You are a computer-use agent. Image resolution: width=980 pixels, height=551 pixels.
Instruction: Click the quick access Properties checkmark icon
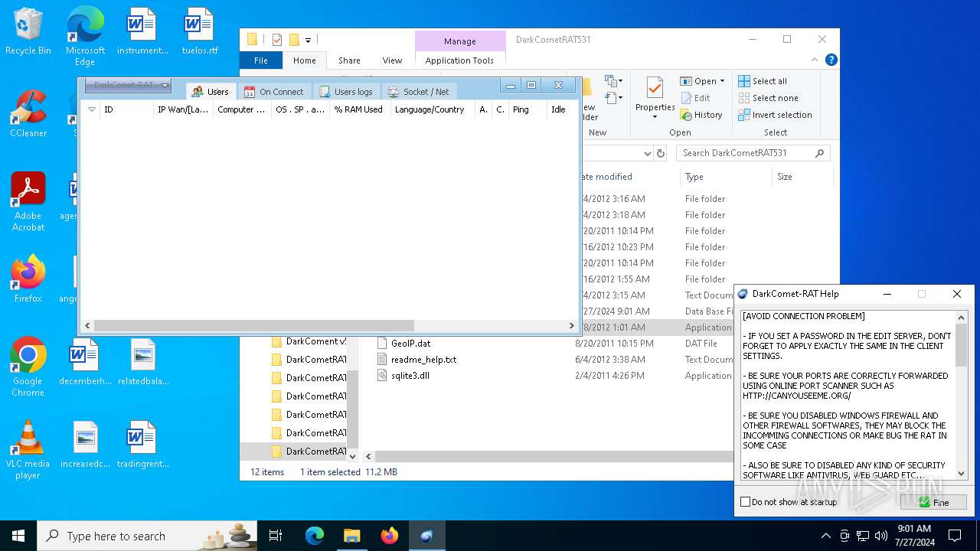pyautogui.click(x=277, y=40)
